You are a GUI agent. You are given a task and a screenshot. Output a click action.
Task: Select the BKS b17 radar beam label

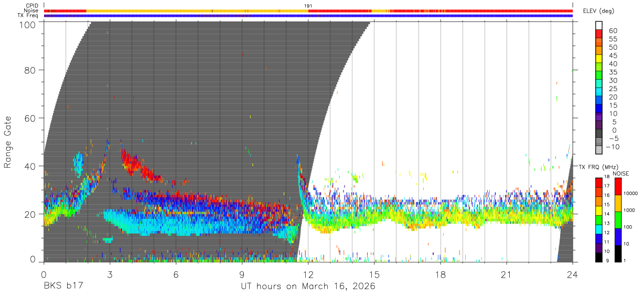coord(62,286)
